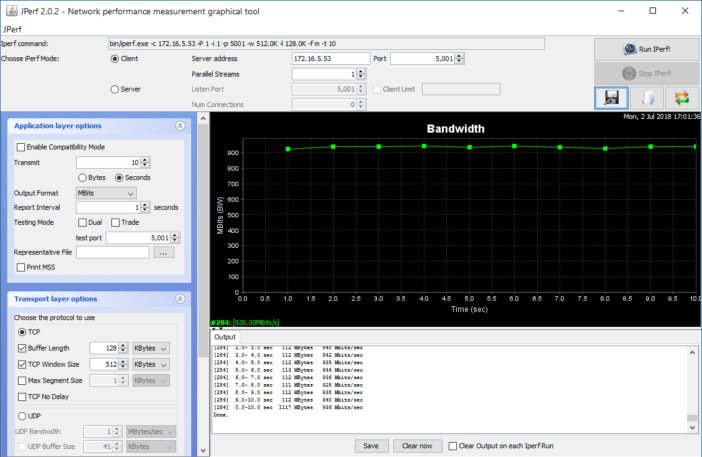702x457 pixels.
Task: Toggle Clear Output on each Iperf Run
Action: point(453,446)
